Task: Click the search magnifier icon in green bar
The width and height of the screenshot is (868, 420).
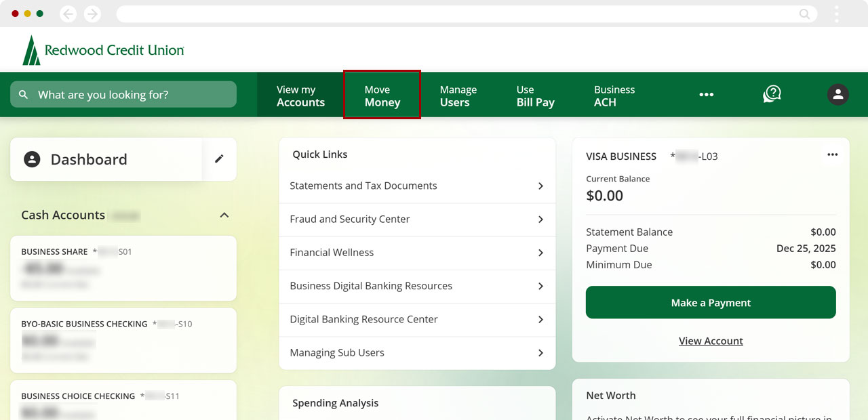Action: 24,95
